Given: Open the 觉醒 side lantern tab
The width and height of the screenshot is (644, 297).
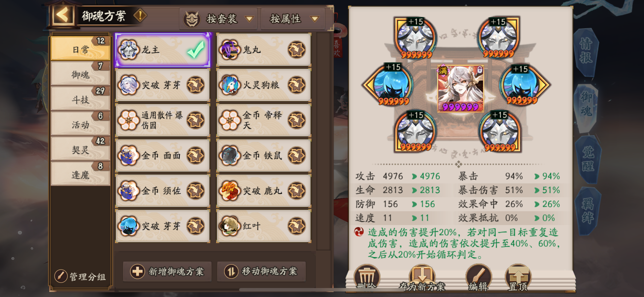Looking at the screenshot, I should pos(588,159).
